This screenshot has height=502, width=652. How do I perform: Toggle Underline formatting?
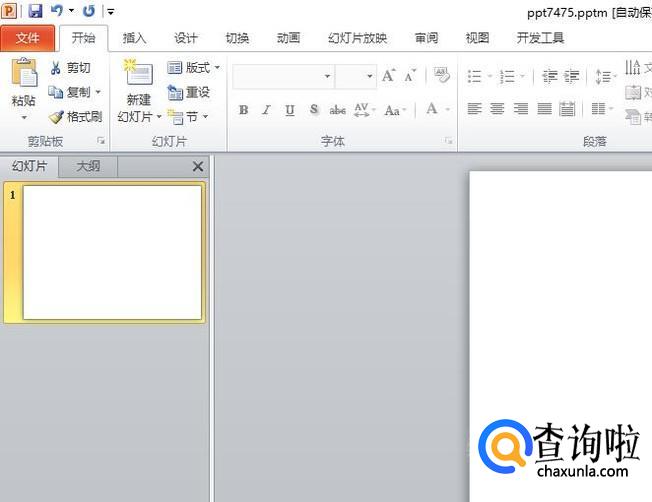tap(290, 109)
